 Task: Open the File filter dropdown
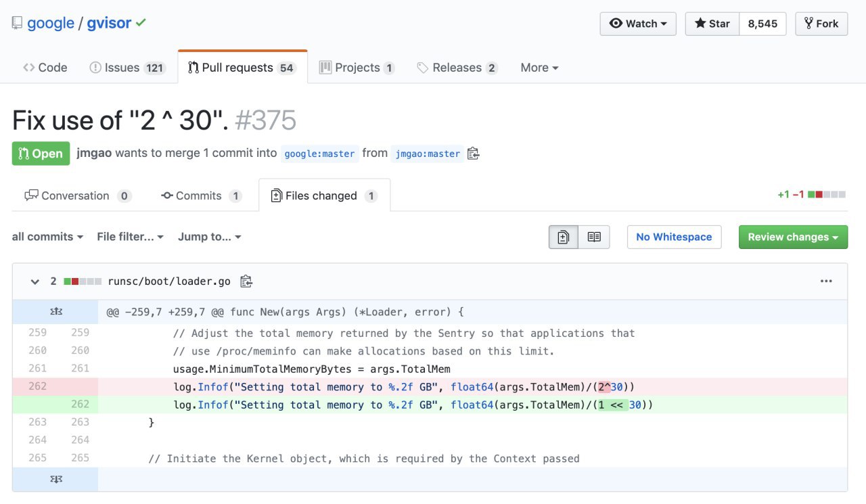130,237
